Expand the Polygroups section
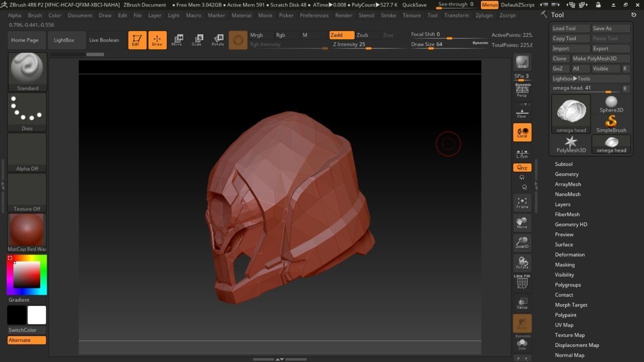Viewport: 644px width, 362px height. (x=568, y=285)
